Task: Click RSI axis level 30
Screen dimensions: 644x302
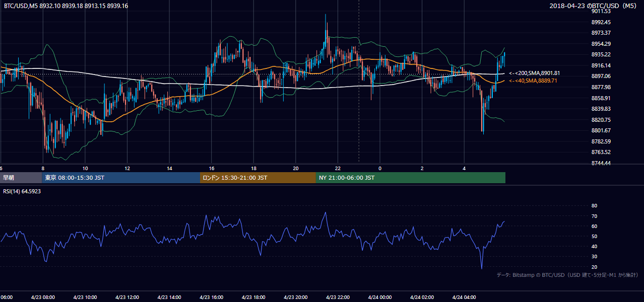Action: pos(594,257)
